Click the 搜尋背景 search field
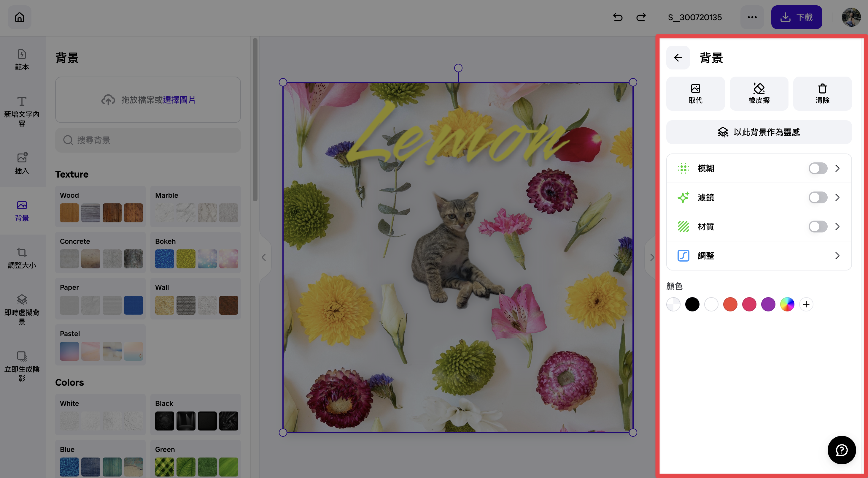The height and width of the screenshot is (478, 868). click(148, 140)
